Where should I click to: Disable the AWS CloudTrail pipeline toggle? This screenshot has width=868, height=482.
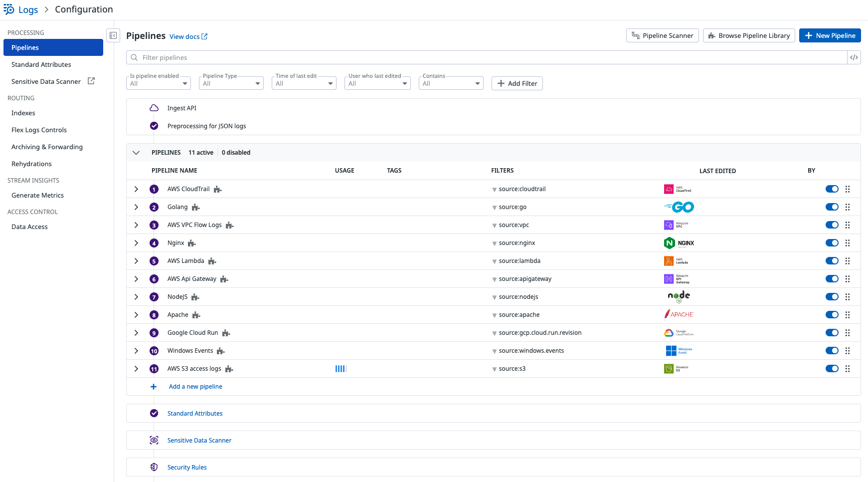tap(832, 189)
